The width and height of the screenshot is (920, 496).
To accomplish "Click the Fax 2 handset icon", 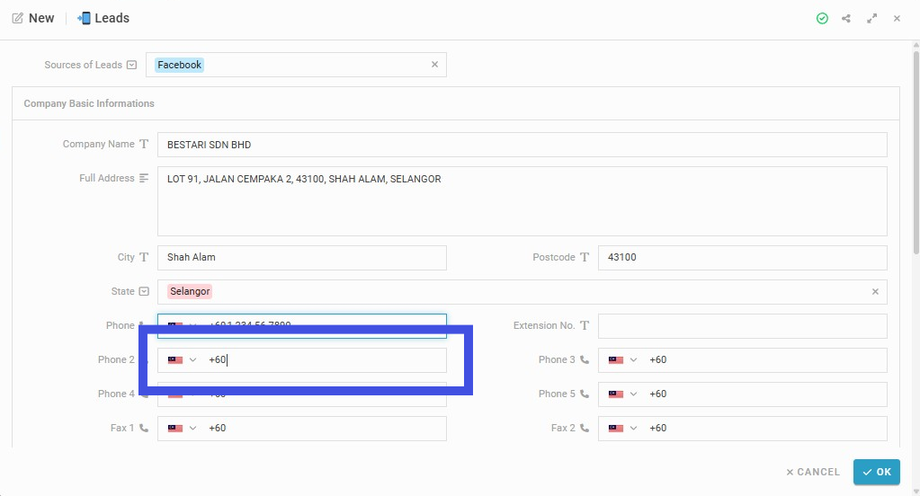I will point(584,428).
